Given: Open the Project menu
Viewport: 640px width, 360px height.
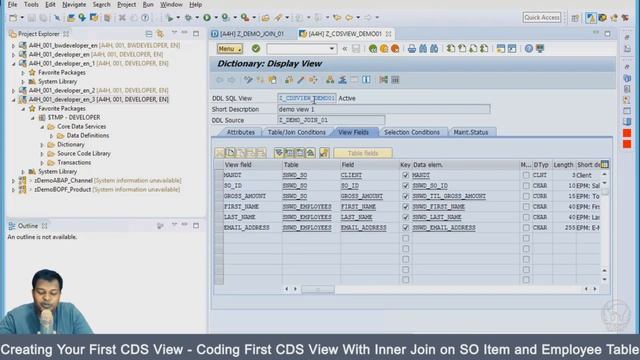Looking at the screenshot, I should click(x=126, y=4).
